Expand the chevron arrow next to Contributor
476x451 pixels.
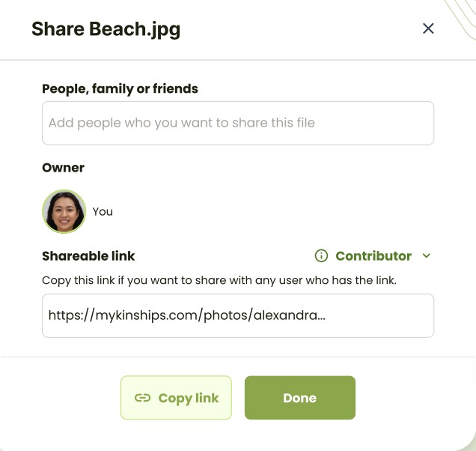(427, 256)
